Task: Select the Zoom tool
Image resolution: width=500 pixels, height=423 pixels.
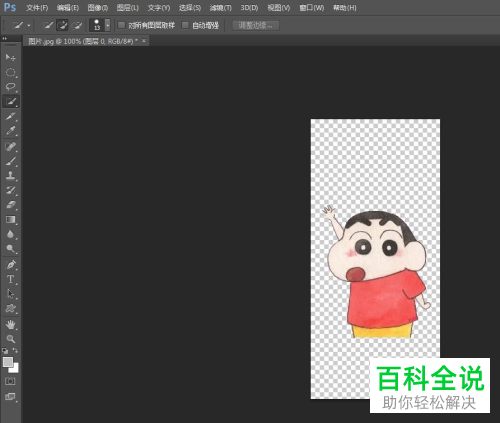Action: pos(10,339)
